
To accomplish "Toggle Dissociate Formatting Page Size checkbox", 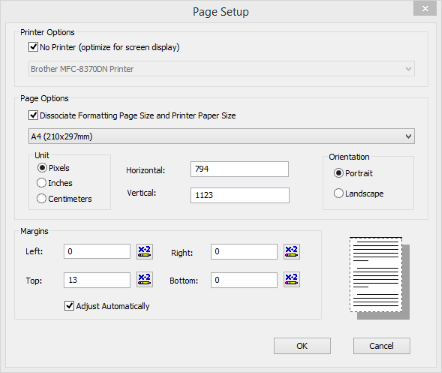I will coord(33,115).
